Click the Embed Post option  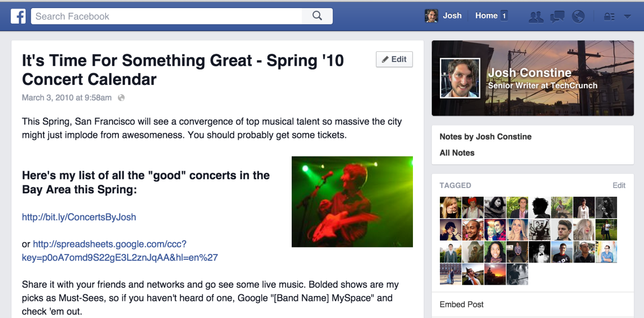pos(462,304)
